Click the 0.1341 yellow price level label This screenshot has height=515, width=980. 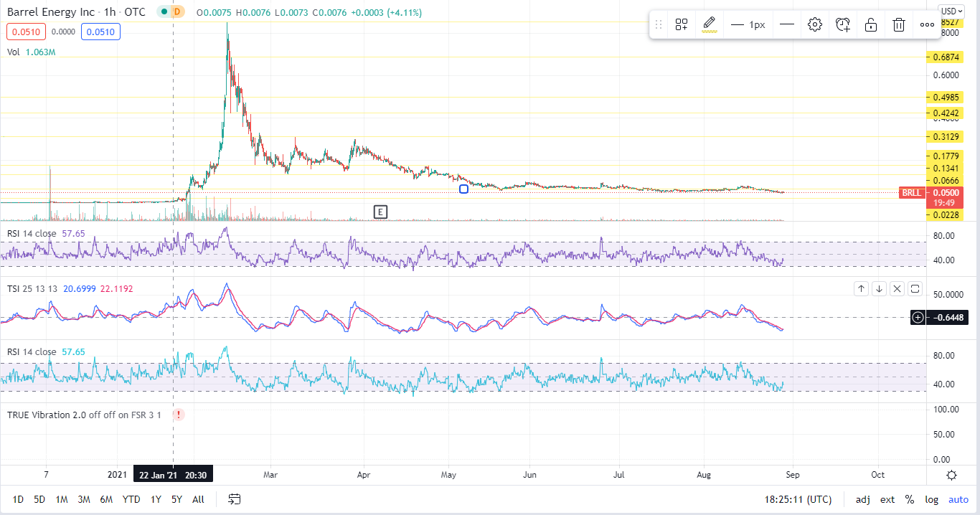click(x=945, y=169)
